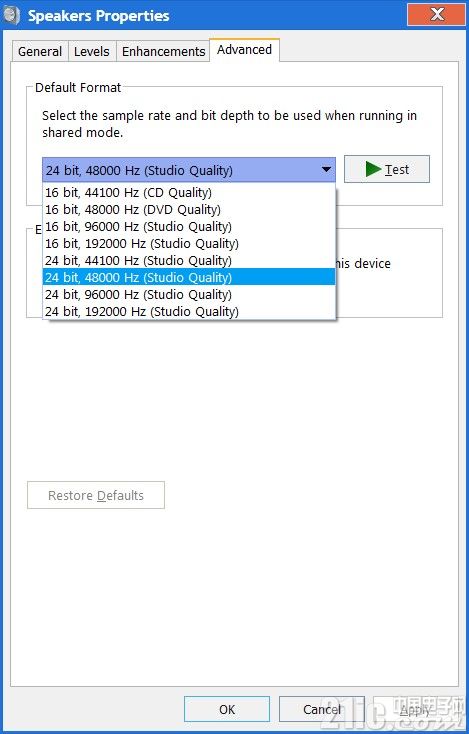Click the Advanced tab
This screenshot has width=469, height=734.
tap(244, 50)
